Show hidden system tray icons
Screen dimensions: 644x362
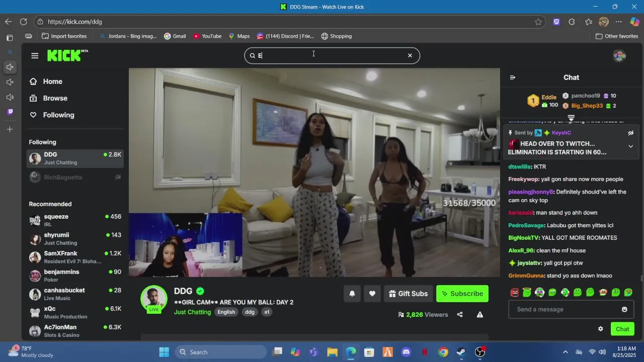click(x=565, y=352)
